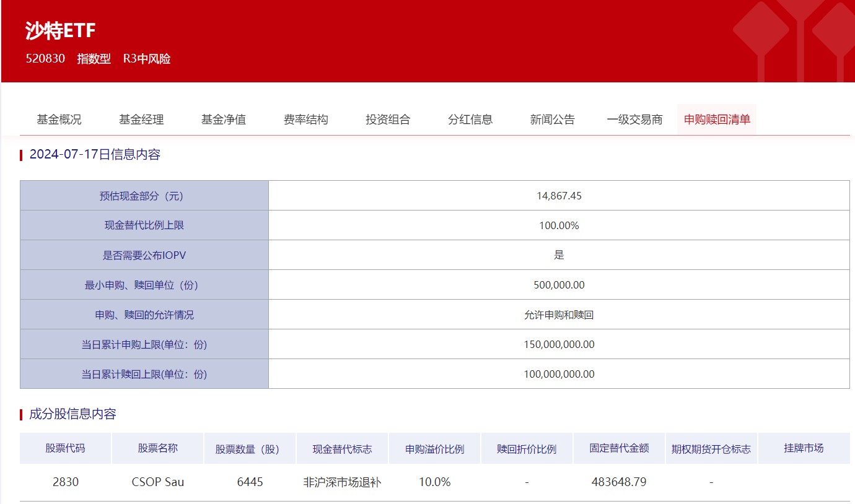Select the 100.00% value
The width and height of the screenshot is (855, 504).
pyautogui.click(x=559, y=225)
